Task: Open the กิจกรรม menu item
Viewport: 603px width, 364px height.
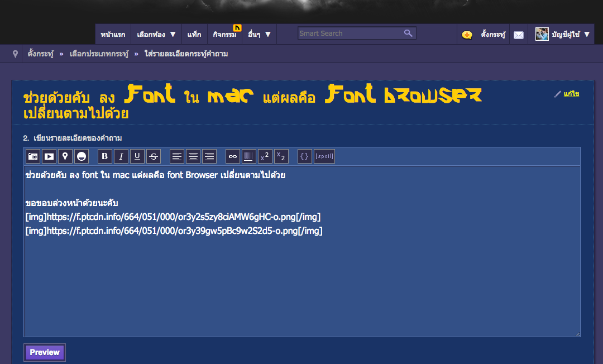Action: point(224,34)
